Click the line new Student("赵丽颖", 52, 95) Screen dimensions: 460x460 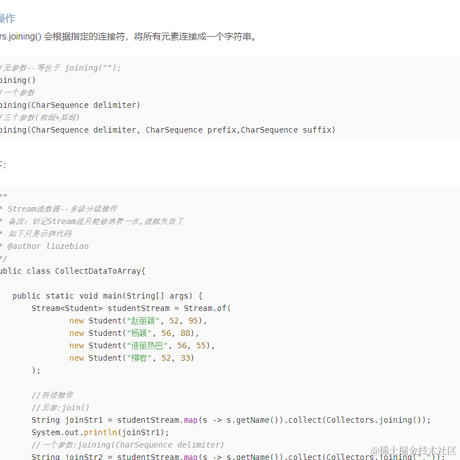pyautogui.click(x=138, y=321)
